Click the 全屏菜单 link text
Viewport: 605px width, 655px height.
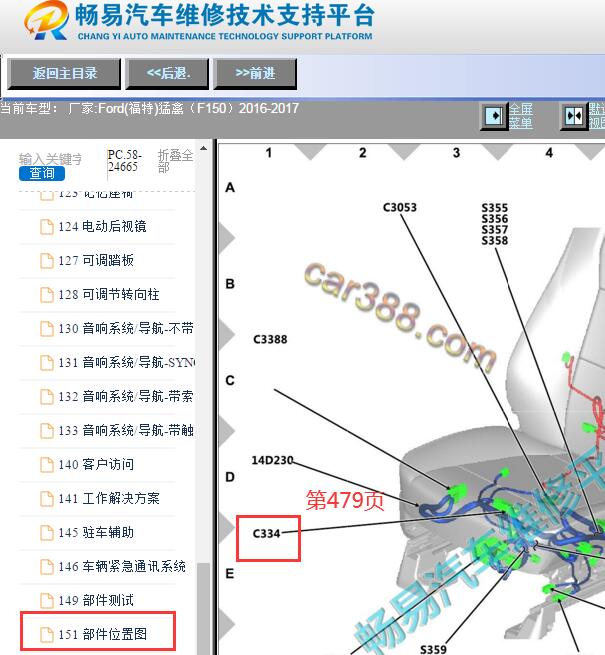click(521, 116)
